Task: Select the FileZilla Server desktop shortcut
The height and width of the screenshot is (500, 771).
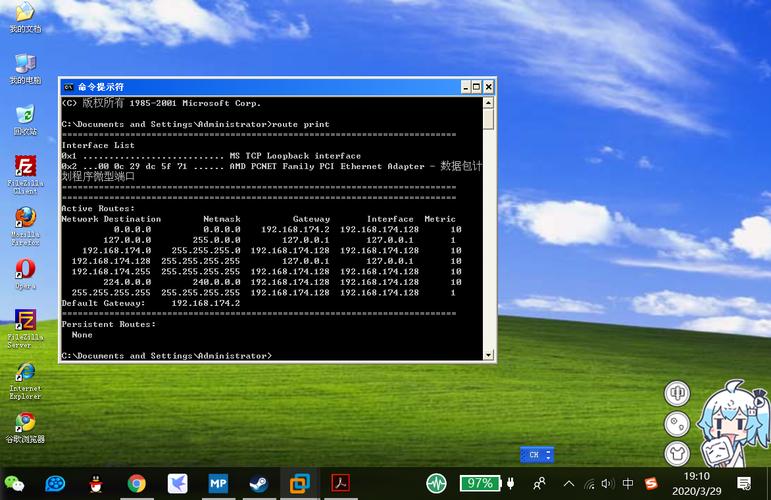Action: pyautogui.click(x=25, y=328)
